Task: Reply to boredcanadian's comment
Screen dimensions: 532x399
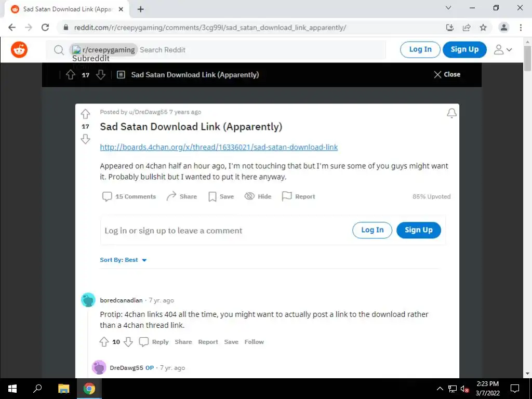Action: coord(154,342)
